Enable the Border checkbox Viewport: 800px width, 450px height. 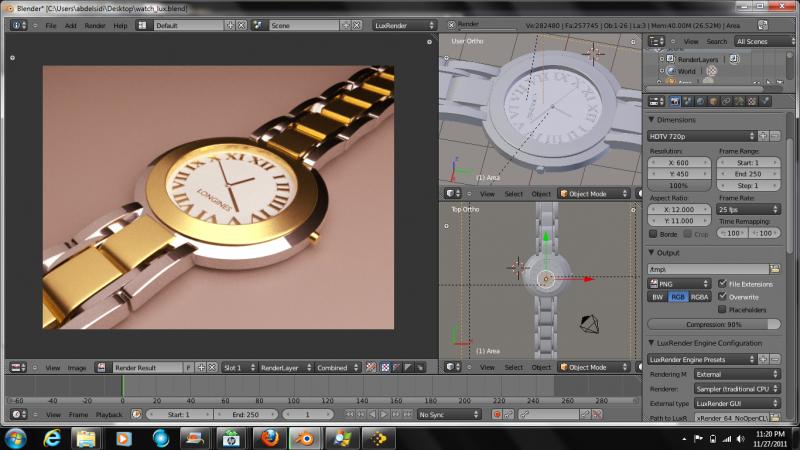coord(653,234)
